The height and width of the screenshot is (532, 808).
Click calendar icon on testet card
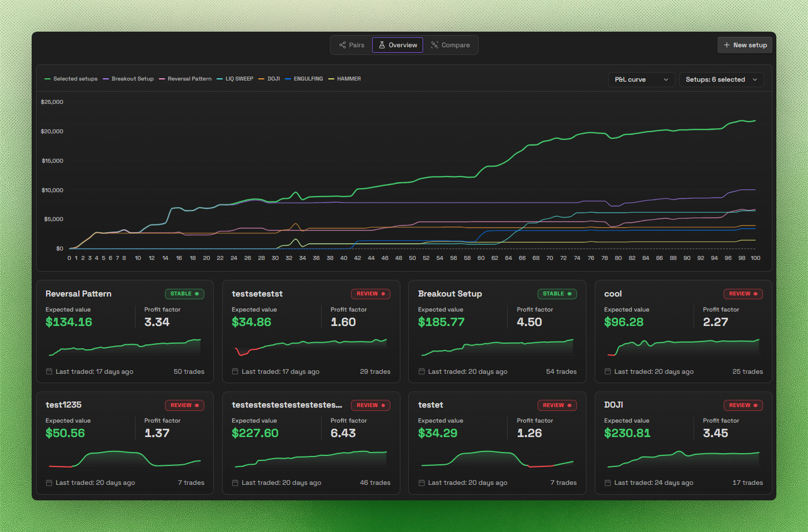point(421,483)
